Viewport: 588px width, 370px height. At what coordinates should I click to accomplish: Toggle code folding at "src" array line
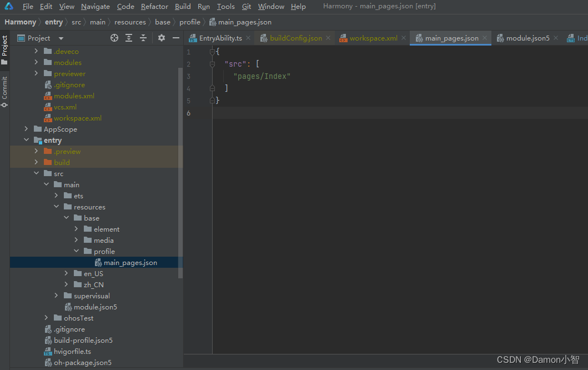(212, 64)
